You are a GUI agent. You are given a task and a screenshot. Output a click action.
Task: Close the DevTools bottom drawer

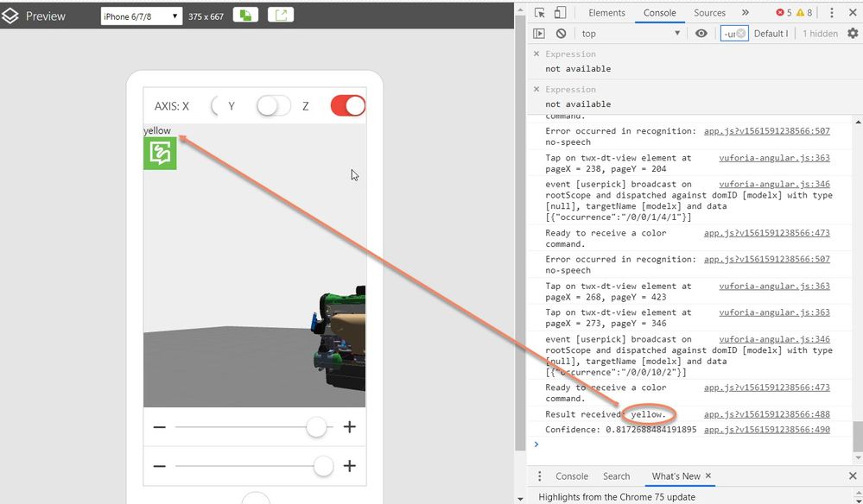[x=853, y=476]
